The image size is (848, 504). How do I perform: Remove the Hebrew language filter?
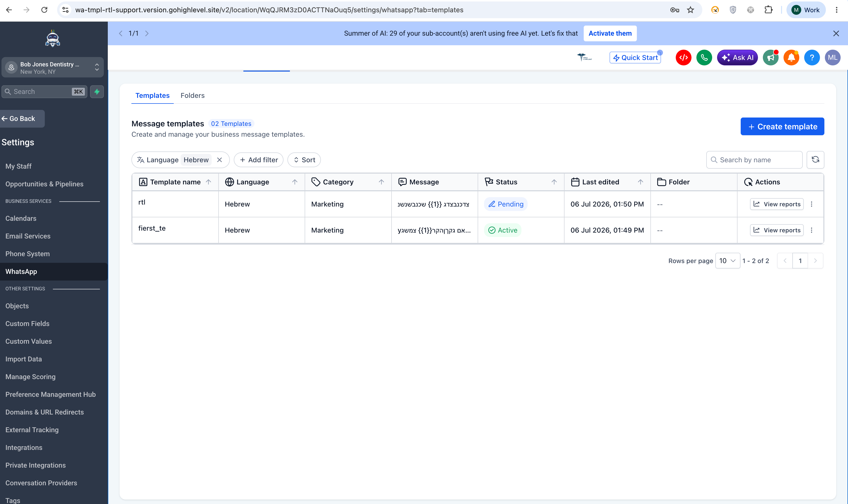pyautogui.click(x=220, y=160)
